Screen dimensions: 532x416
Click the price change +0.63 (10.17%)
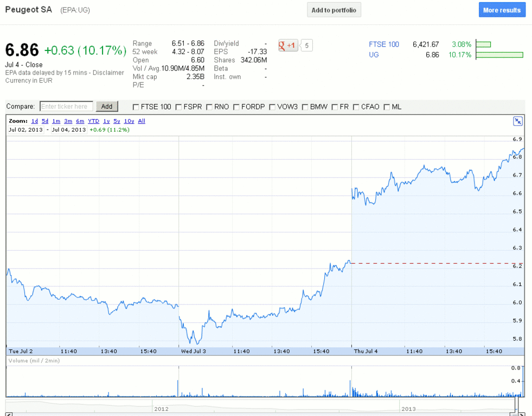point(85,50)
